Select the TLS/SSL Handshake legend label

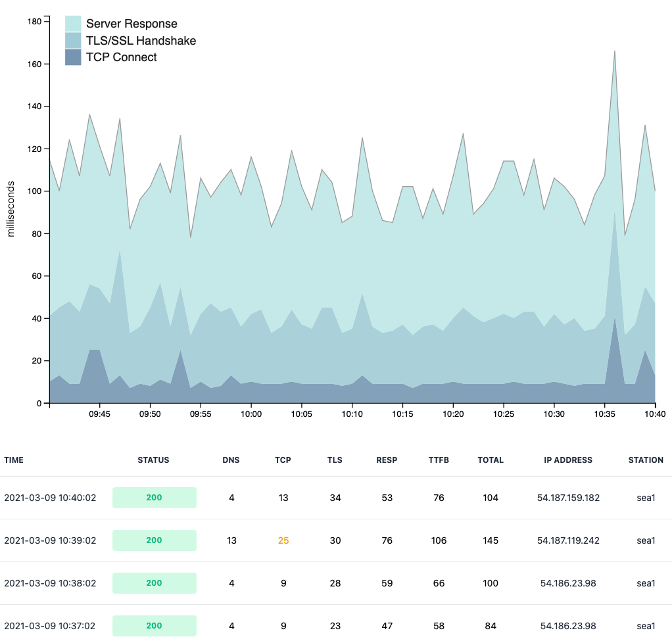[x=141, y=40]
